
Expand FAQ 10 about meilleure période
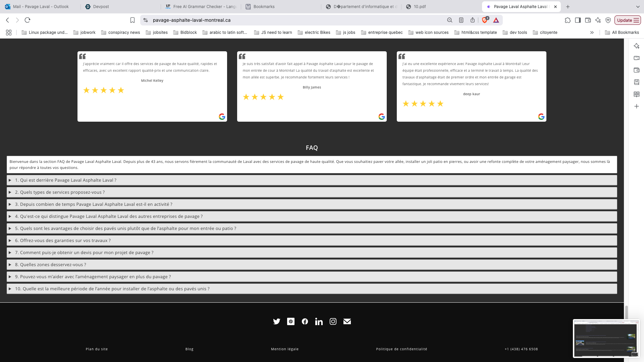(112, 289)
